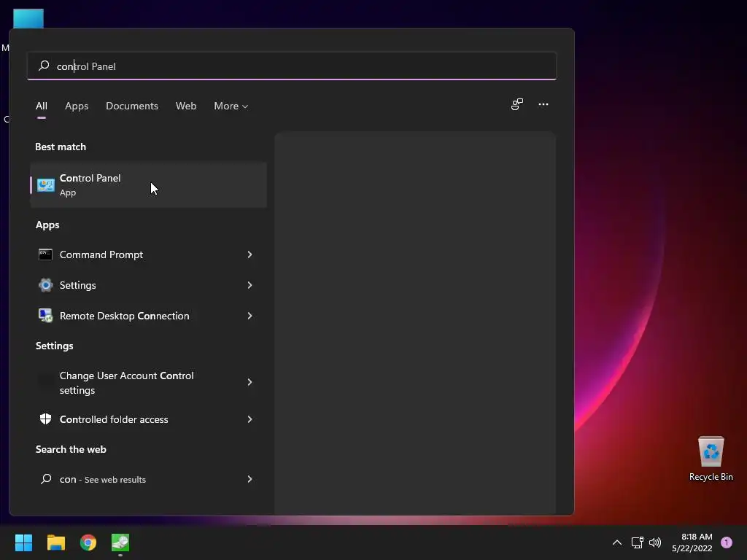Open Change User Account Control settings
The width and height of the screenshot is (747, 560).
pyautogui.click(x=148, y=382)
